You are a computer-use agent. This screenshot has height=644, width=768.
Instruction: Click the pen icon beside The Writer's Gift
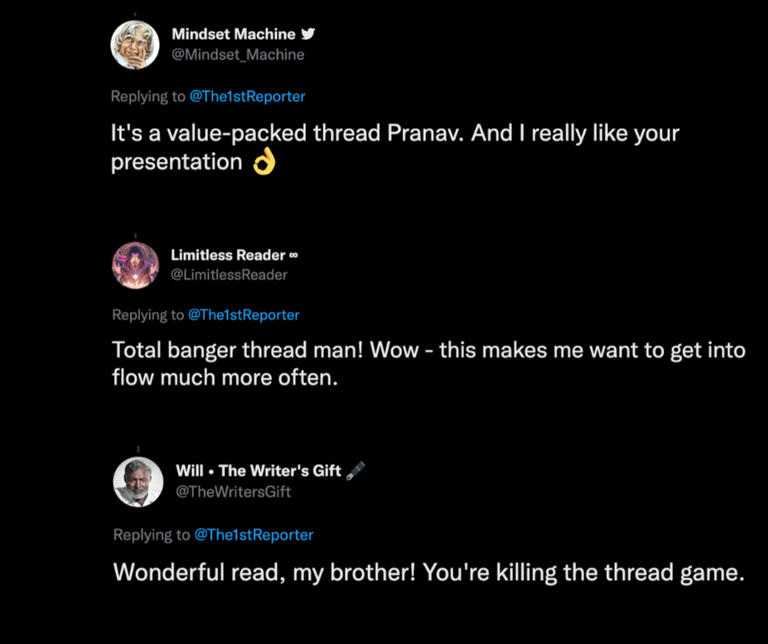click(354, 471)
